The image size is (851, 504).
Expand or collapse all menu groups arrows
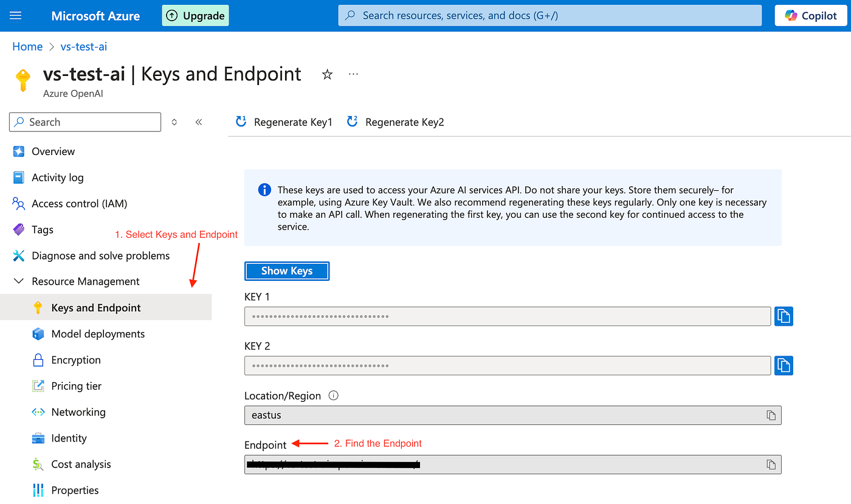click(x=174, y=122)
